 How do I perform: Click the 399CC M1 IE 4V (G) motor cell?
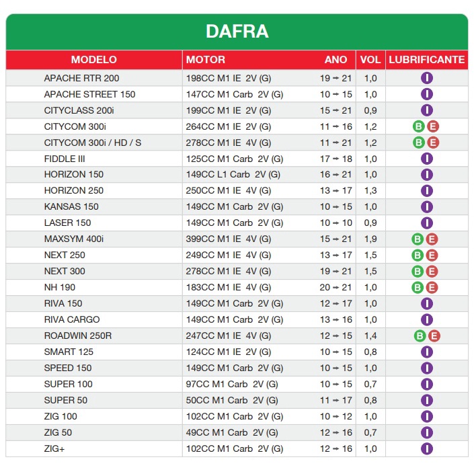coord(229,239)
